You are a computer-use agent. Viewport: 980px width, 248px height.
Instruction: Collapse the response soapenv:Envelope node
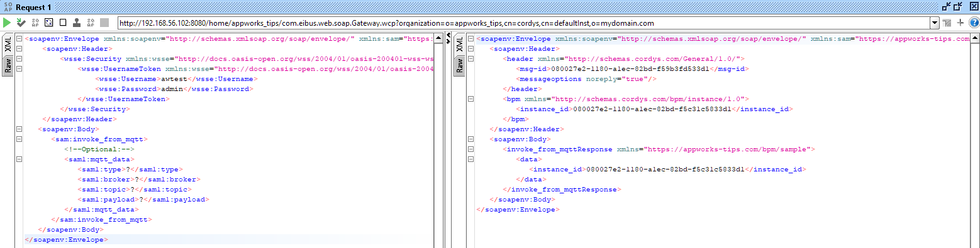[471, 39]
